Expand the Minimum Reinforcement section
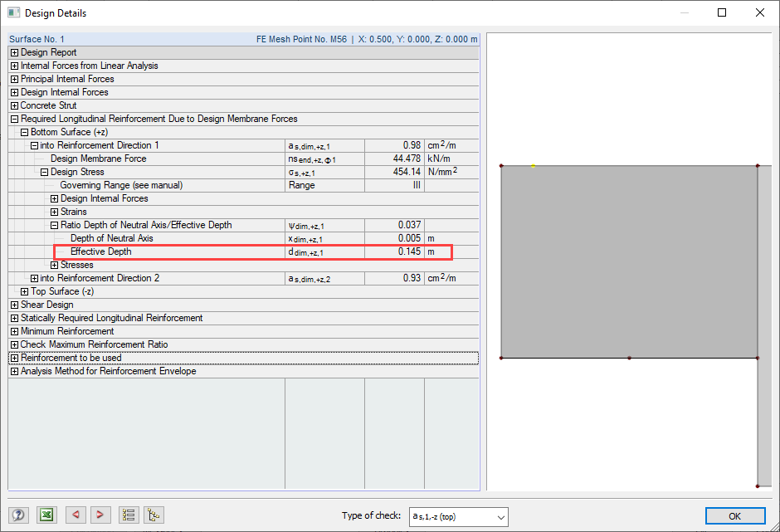Image resolution: width=780 pixels, height=532 pixels. 14,331
